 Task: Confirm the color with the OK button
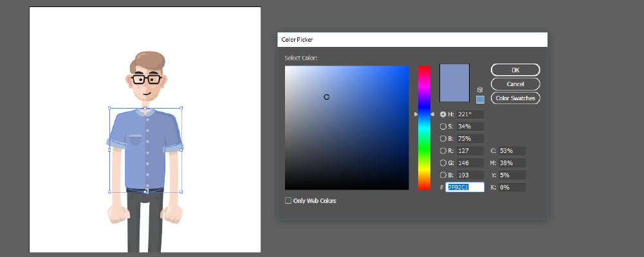click(x=515, y=70)
